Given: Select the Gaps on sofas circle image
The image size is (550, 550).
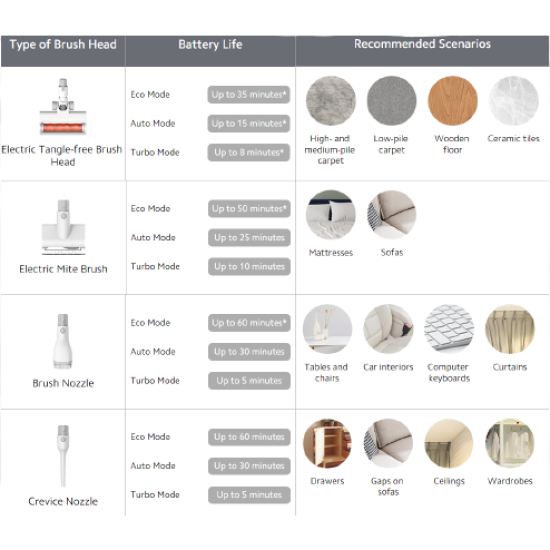Looking at the screenshot, I should 388,443.
